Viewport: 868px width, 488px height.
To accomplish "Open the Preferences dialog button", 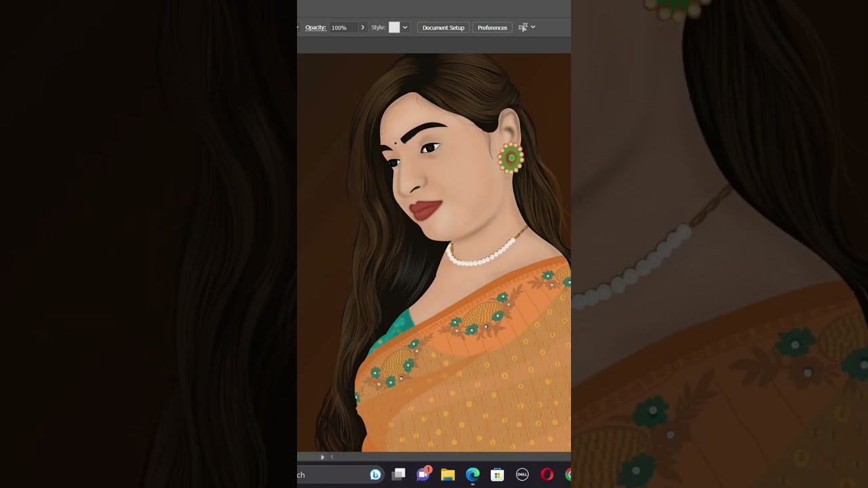I will 492,28.
